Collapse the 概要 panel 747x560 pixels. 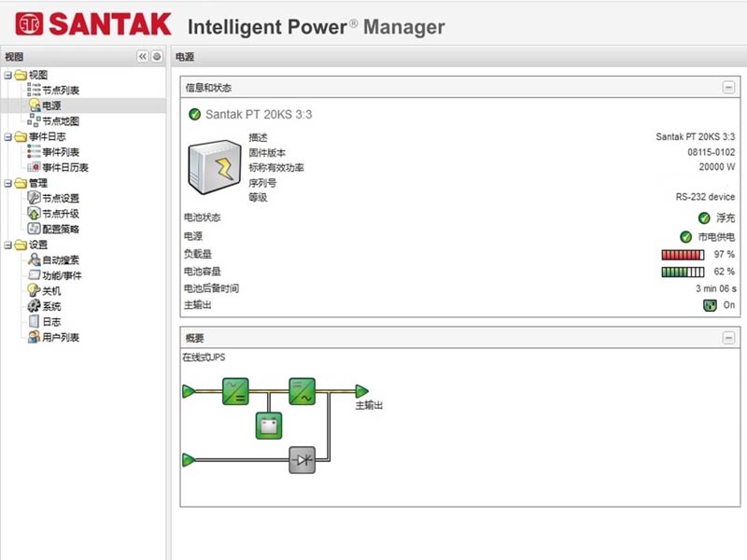click(x=728, y=338)
